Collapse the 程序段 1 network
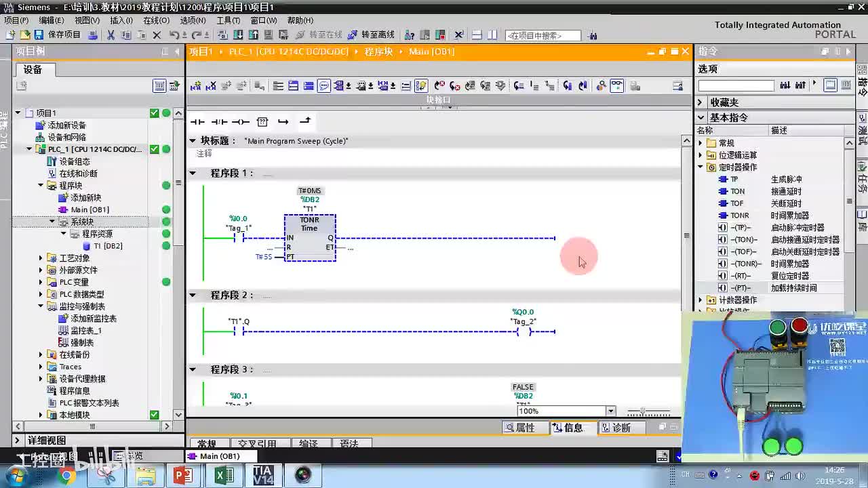This screenshot has height=488, width=868. tap(193, 174)
